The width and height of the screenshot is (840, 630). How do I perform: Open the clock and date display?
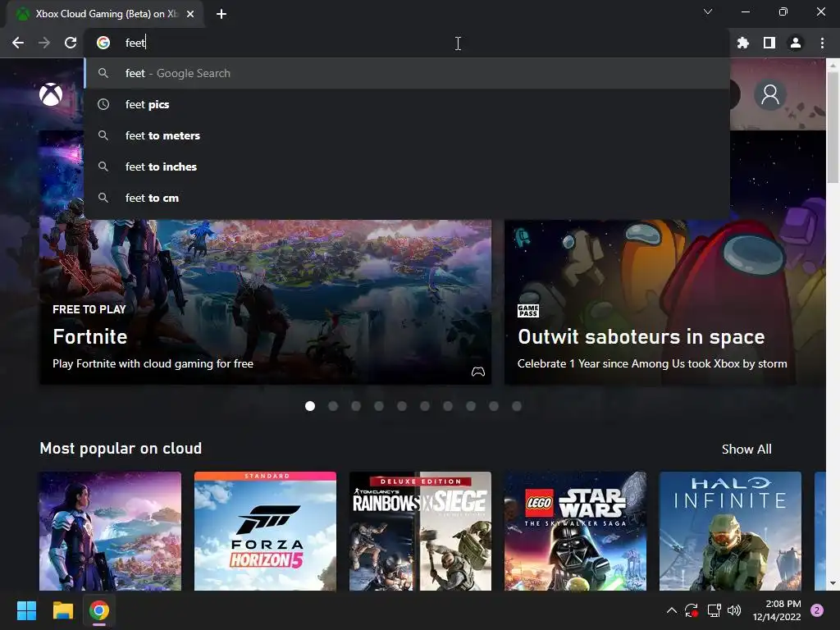(x=777, y=610)
